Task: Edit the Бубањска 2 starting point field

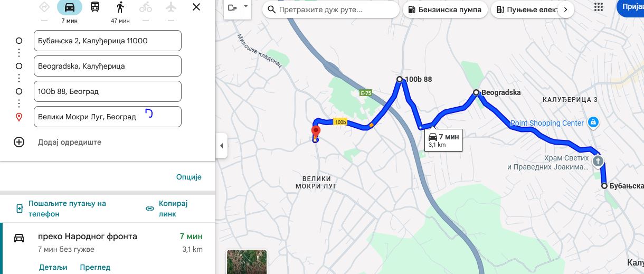Action: [x=107, y=41]
